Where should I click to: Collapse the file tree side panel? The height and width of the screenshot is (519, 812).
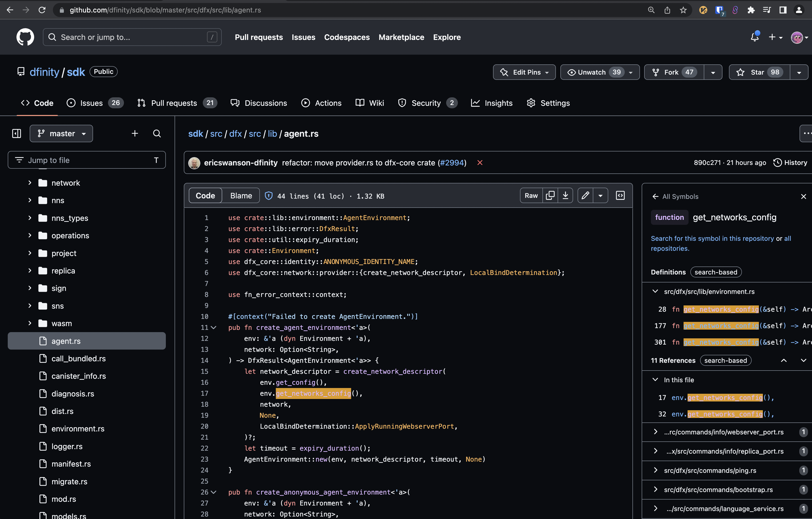16,133
